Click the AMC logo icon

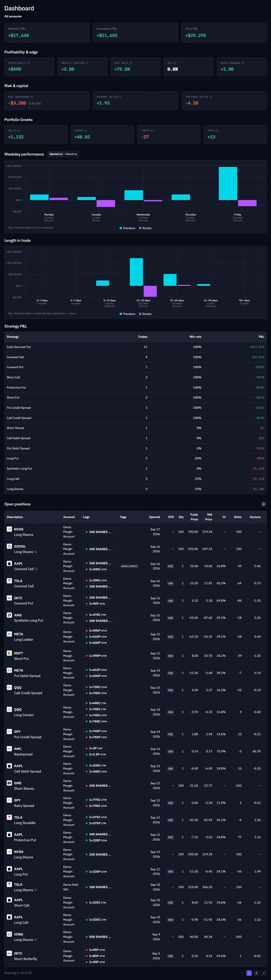coord(10,748)
